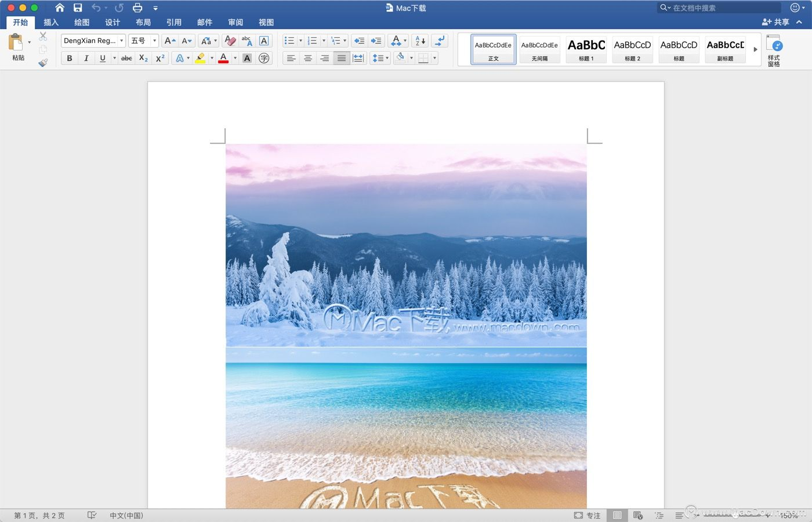This screenshot has height=522, width=812.
Task: Show paragraph marks and formatting symbols
Action: pyautogui.click(x=440, y=41)
